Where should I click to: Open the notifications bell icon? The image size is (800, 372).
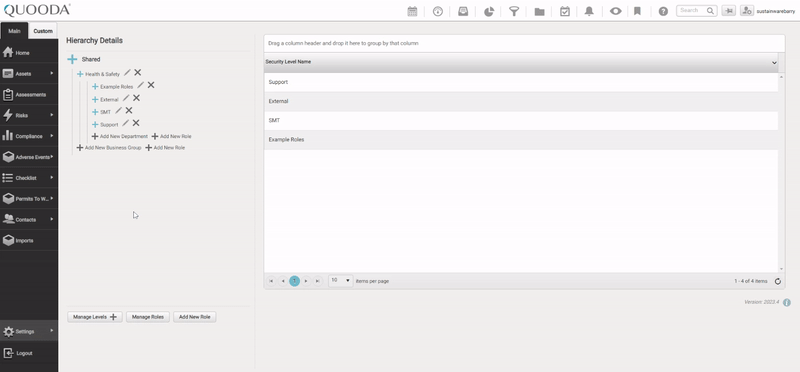click(589, 11)
